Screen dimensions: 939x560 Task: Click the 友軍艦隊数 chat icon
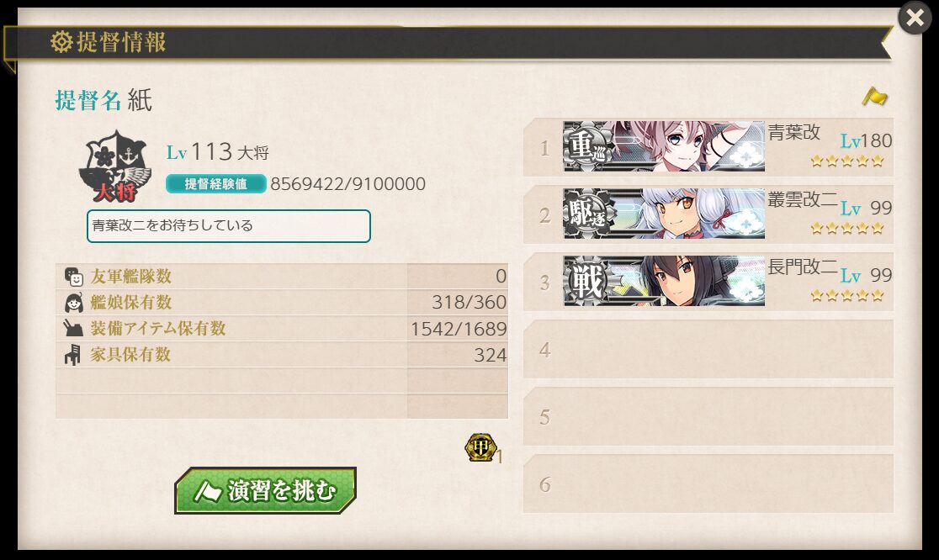pos(74,277)
